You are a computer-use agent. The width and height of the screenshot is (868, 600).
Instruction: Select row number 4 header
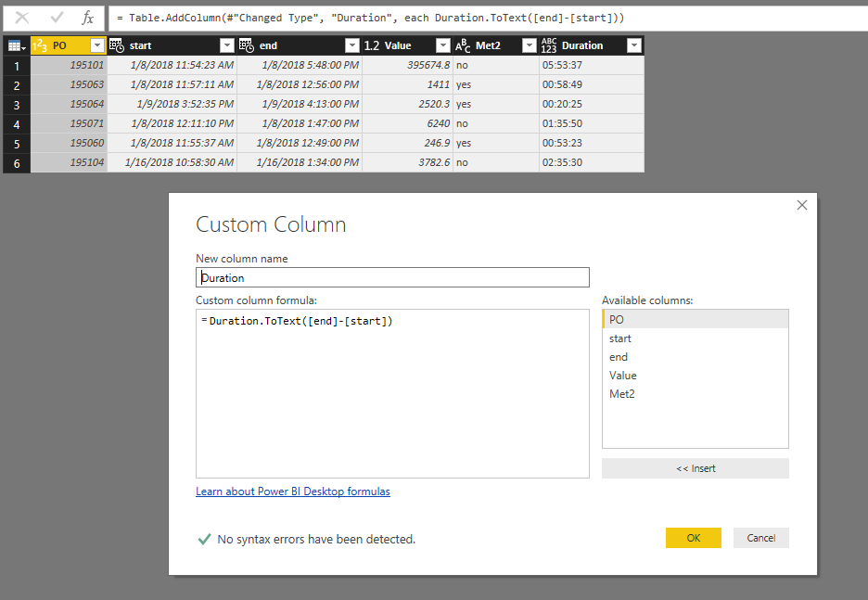(x=17, y=124)
